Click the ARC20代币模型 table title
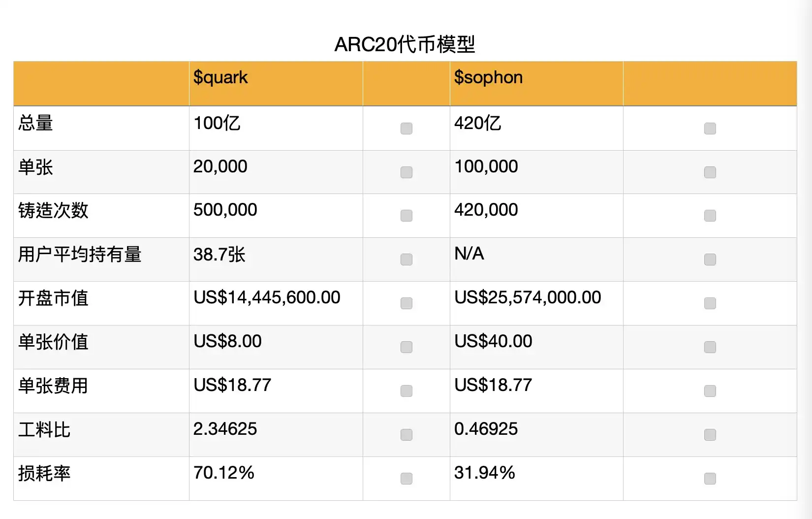812x519 pixels. click(x=405, y=44)
